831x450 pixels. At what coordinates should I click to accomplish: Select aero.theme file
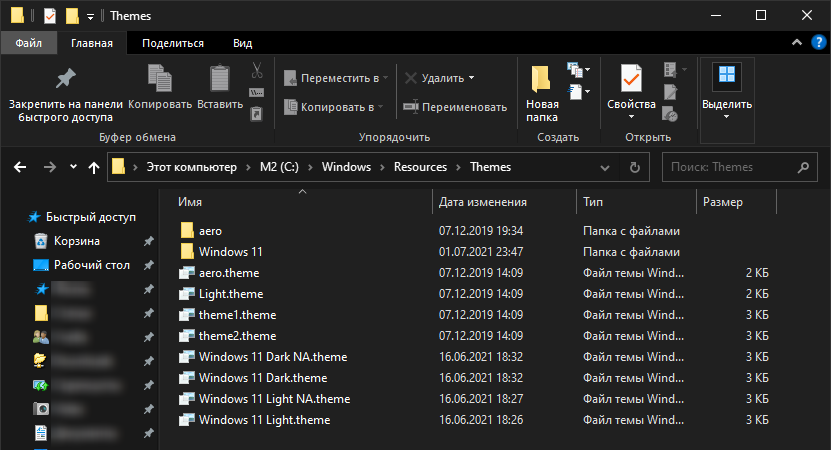click(x=219, y=273)
